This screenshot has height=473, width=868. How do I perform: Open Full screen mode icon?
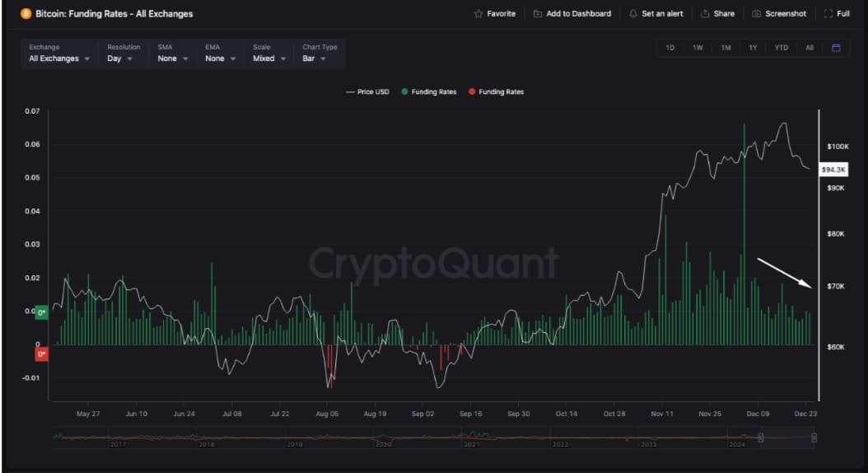pyautogui.click(x=828, y=14)
